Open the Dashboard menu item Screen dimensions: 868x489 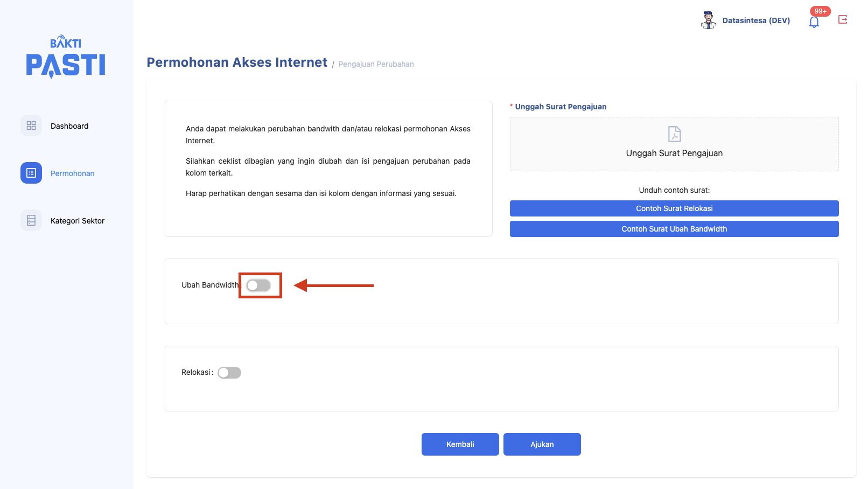click(69, 126)
